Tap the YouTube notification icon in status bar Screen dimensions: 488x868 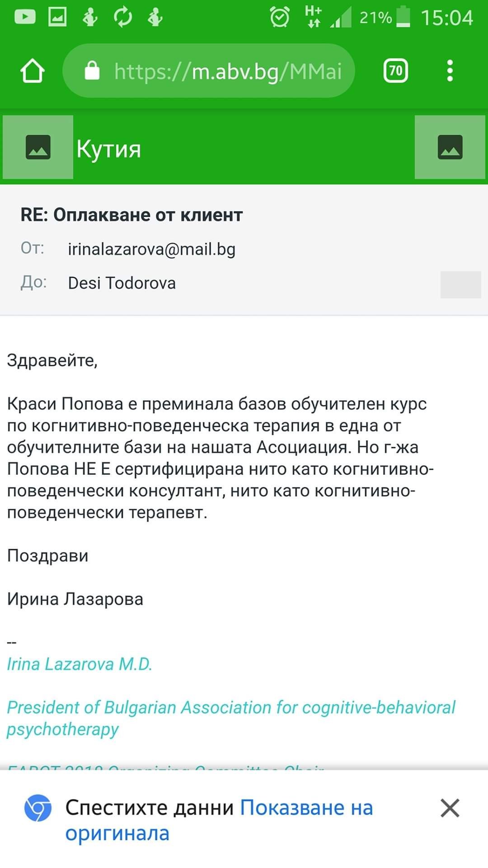coord(25,17)
